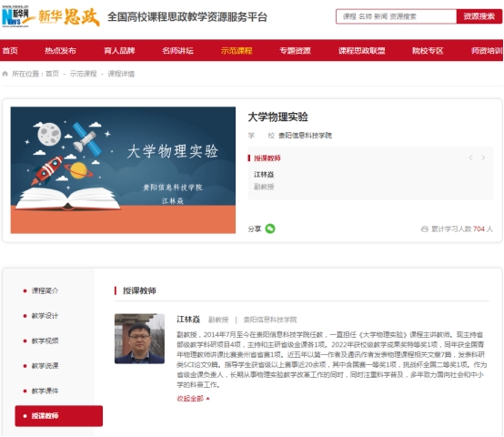Viewport: 504px width, 437px height.
Task: Click the learner count icon
Action: [x=424, y=229]
